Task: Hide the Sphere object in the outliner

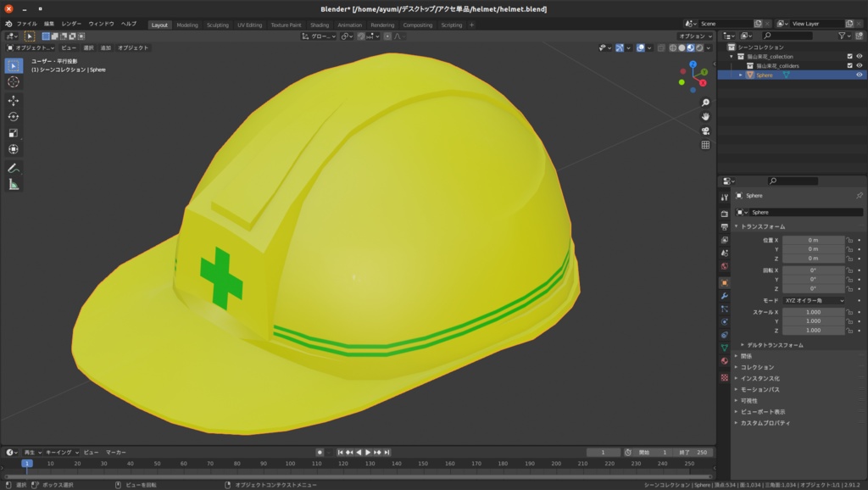Action: 859,75
